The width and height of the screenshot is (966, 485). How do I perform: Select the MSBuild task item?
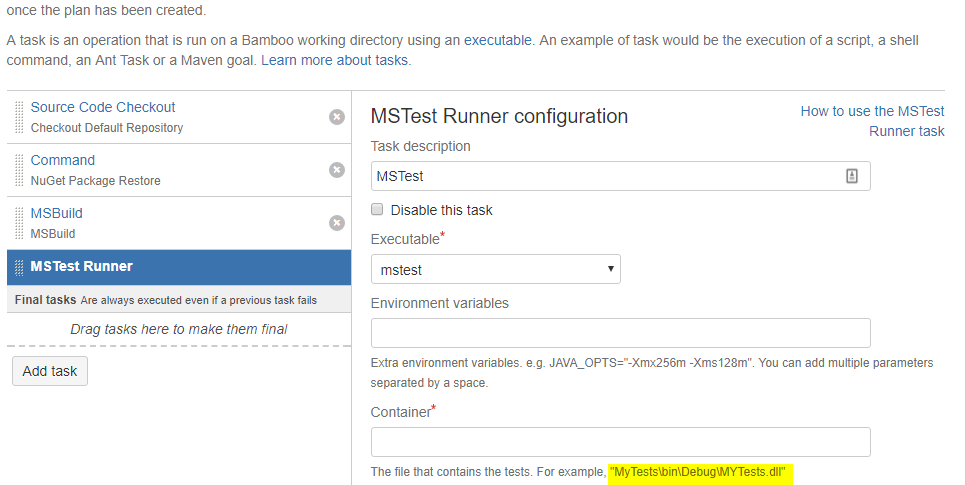tap(57, 213)
